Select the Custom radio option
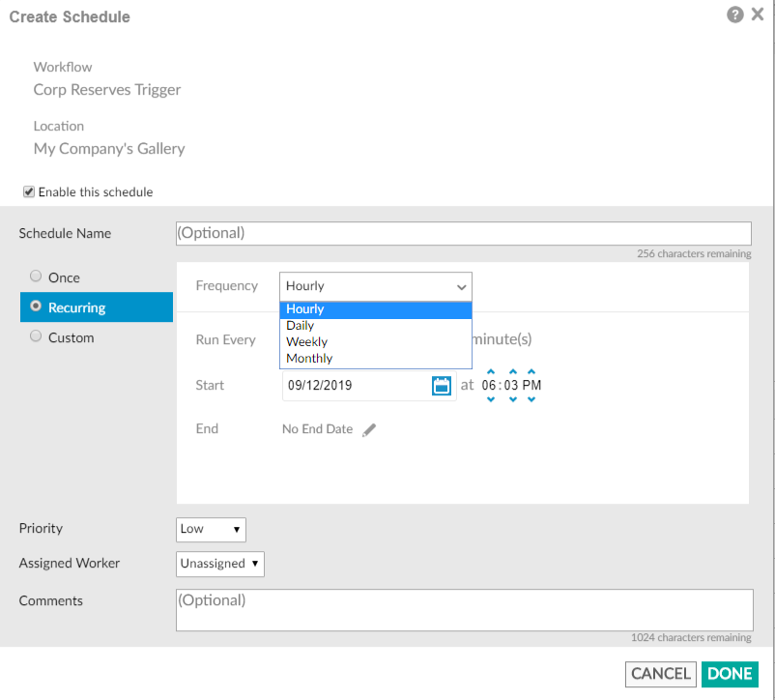This screenshot has width=775, height=700. (x=36, y=336)
